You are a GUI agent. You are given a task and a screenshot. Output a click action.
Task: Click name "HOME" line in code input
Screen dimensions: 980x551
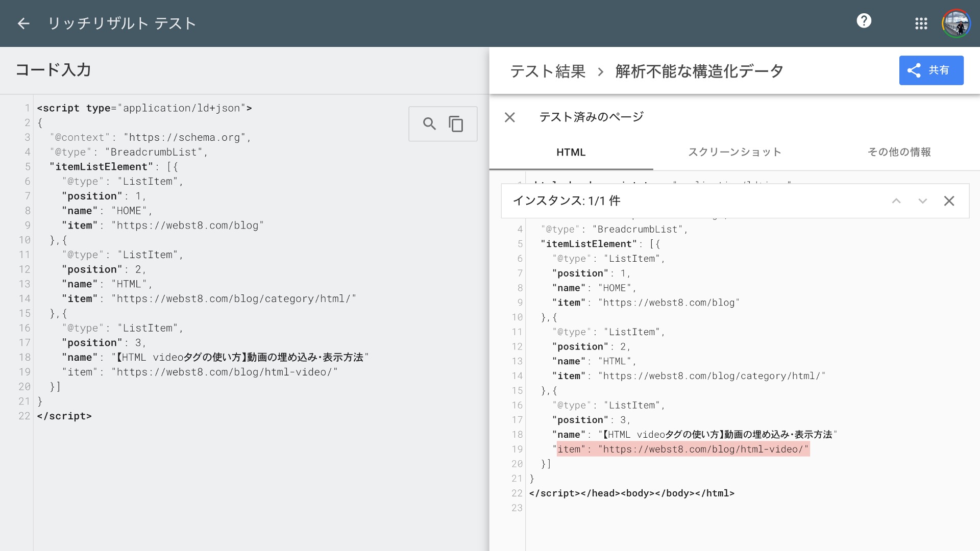(x=107, y=211)
